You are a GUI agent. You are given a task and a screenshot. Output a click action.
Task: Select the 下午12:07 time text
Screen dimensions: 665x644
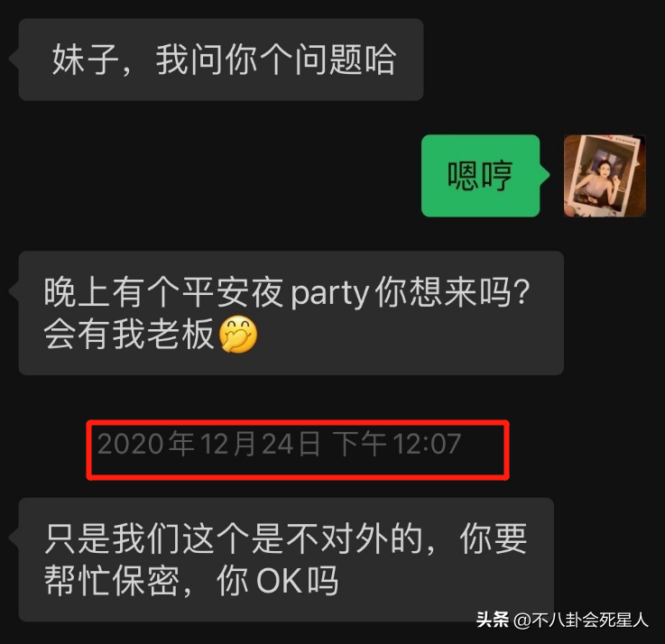396,444
